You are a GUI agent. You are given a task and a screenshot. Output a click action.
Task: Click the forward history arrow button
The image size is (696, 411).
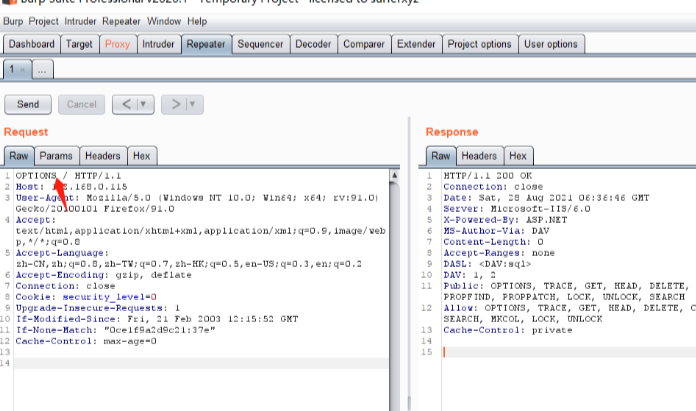(174, 103)
